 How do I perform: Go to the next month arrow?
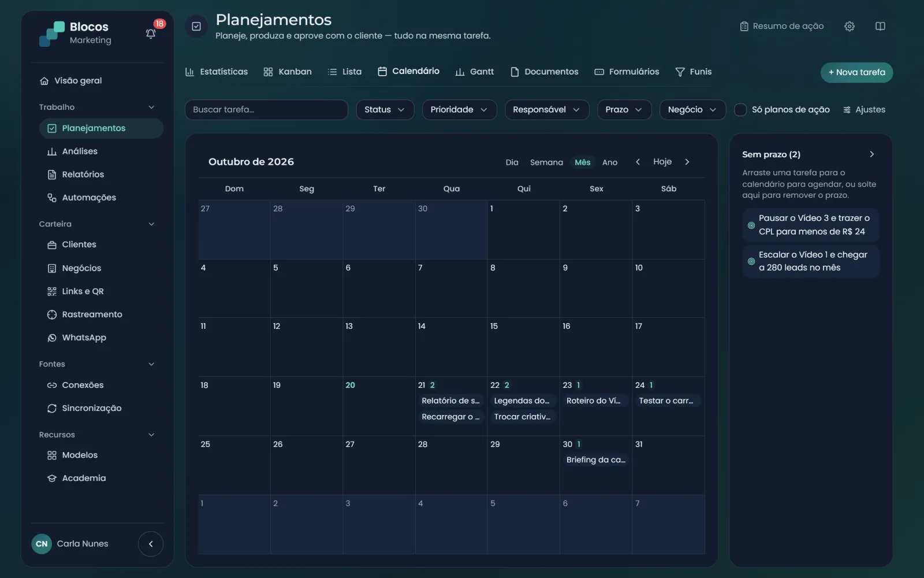pos(687,162)
